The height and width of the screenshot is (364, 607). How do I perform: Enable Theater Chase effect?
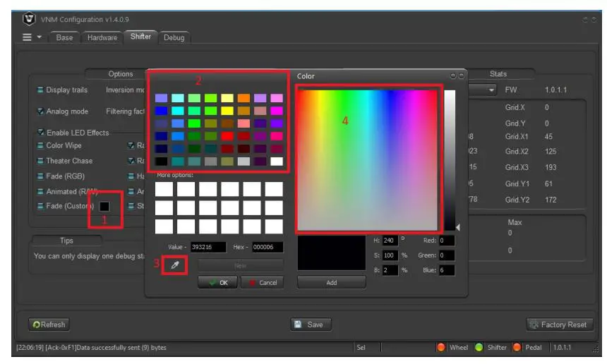(40, 161)
